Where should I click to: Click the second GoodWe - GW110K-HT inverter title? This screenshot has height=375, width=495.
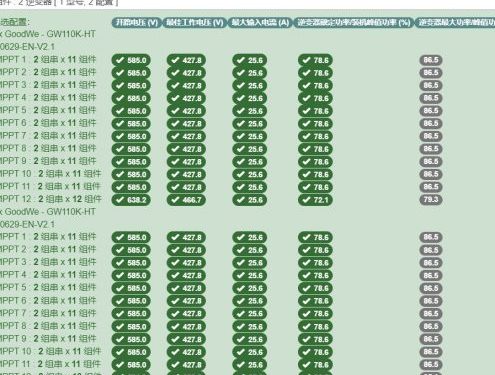(48, 212)
